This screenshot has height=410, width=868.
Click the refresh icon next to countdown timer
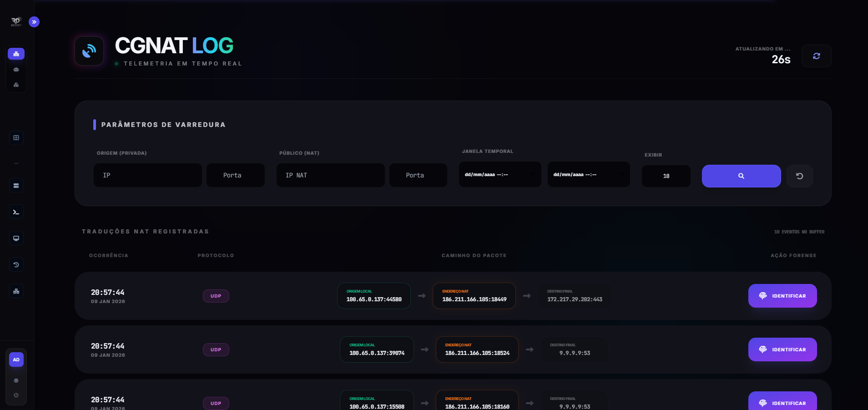[816, 56]
